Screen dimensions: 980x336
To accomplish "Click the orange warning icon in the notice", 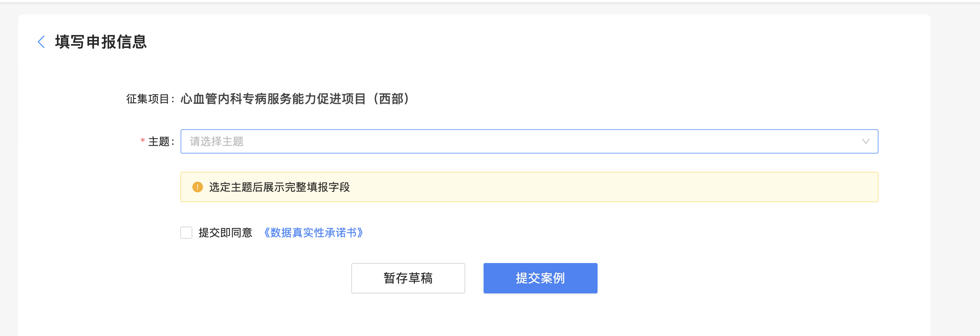I will point(197,187).
